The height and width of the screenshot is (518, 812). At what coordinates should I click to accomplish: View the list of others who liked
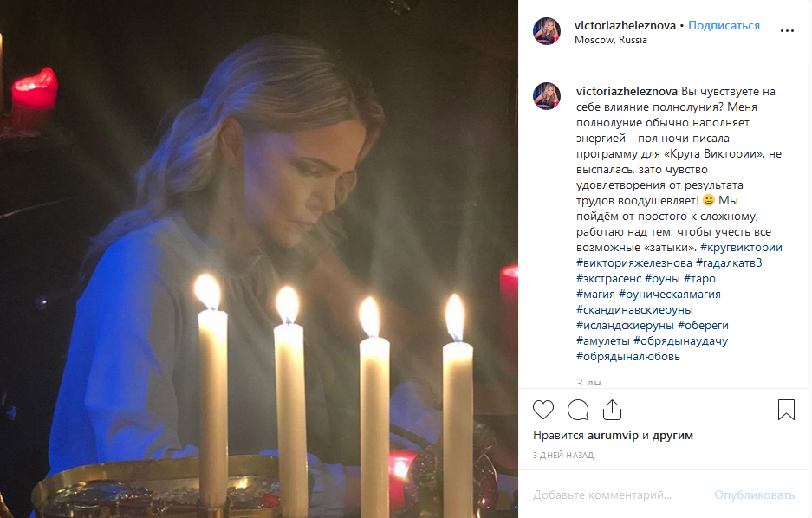pyautogui.click(x=672, y=435)
